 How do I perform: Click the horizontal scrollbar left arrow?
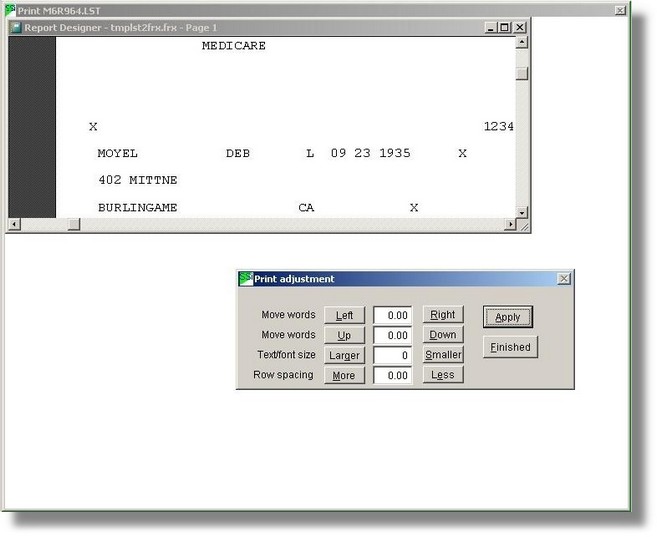(14, 224)
